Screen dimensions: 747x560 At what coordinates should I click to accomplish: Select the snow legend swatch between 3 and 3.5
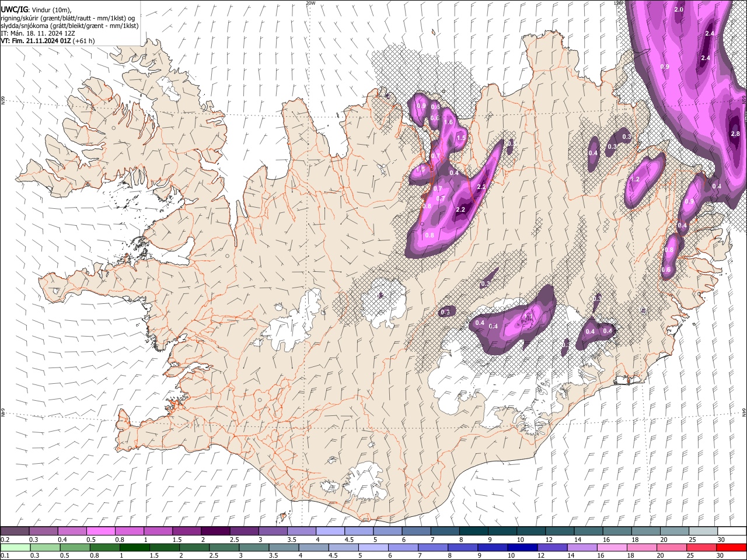(x=273, y=531)
